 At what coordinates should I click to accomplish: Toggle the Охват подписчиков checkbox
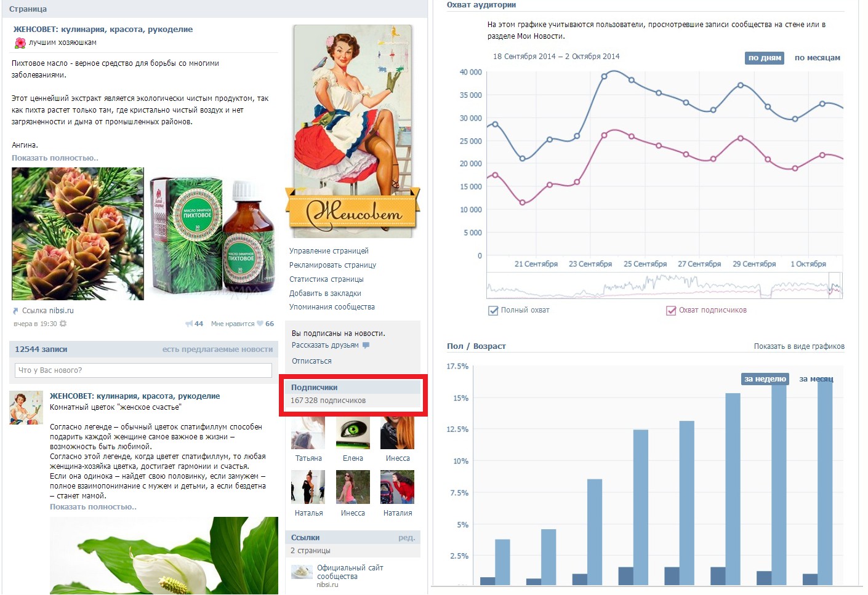click(671, 311)
